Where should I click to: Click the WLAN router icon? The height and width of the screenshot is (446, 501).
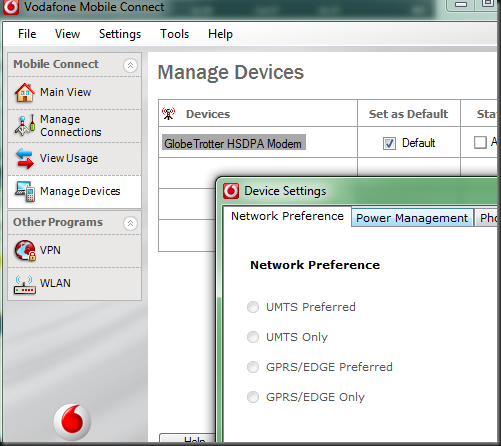click(25, 284)
